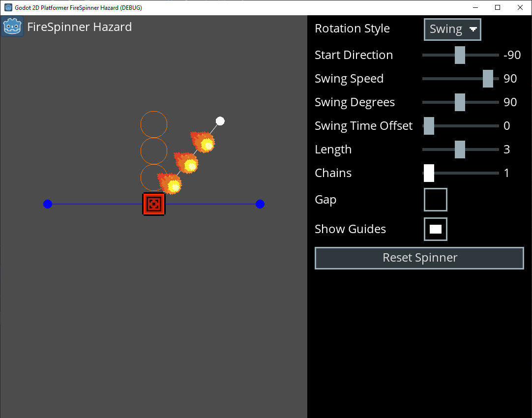
Task: Disable the Show Guides checkbox
Action: point(435,229)
